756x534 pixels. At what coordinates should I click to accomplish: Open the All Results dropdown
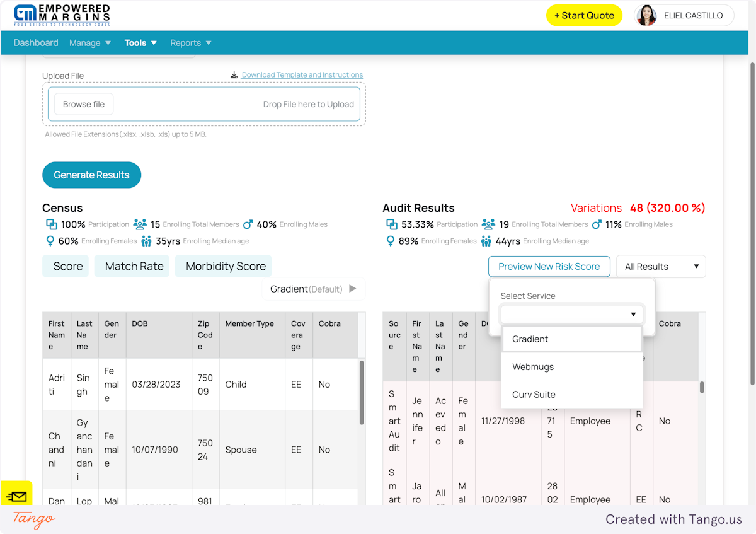click(661, 267)
